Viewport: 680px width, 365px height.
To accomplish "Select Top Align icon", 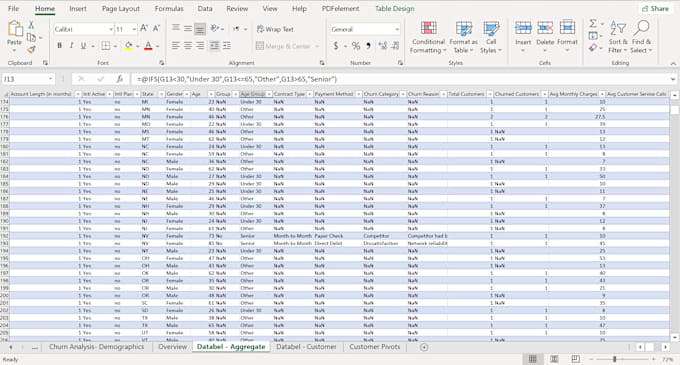I will click(x=176, y=29).
